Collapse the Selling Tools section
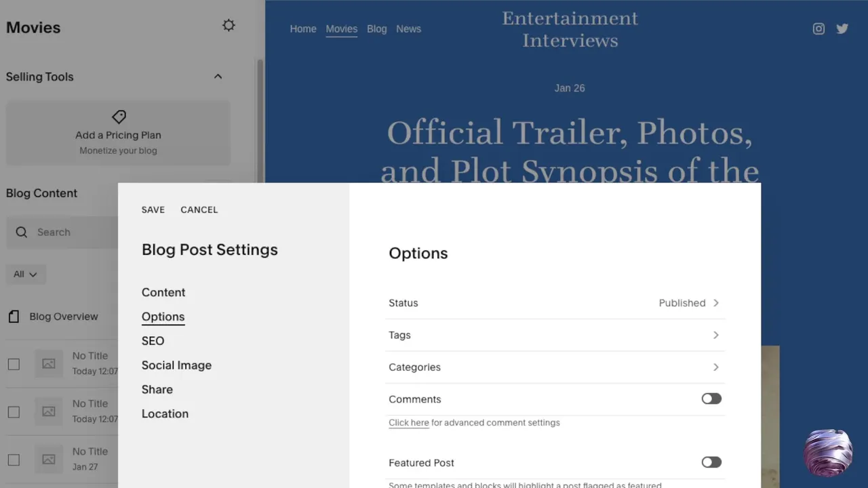The height and width of the screenshot is (488, 868). tap(218, 77)
